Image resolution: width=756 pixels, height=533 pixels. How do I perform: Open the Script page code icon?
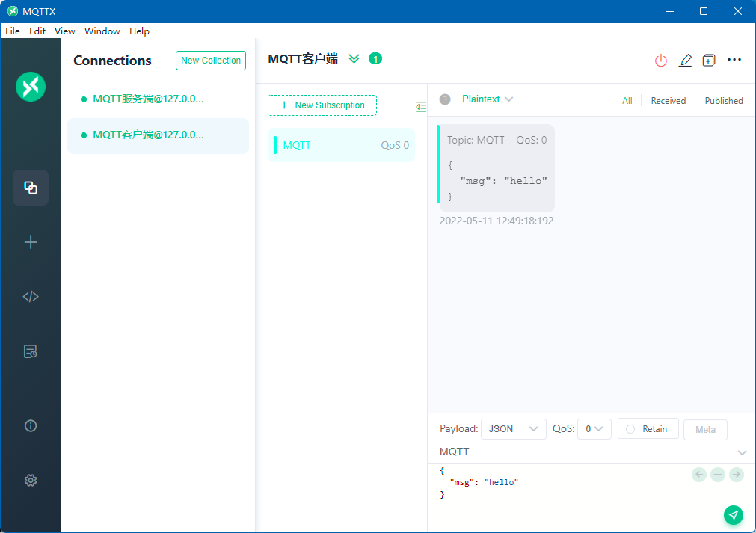tap(31, 296)
